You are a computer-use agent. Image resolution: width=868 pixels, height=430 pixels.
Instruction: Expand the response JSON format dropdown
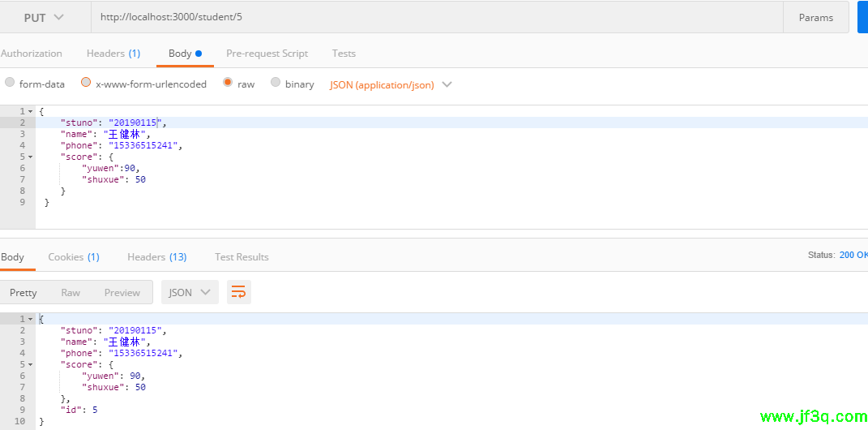(190, 292)
